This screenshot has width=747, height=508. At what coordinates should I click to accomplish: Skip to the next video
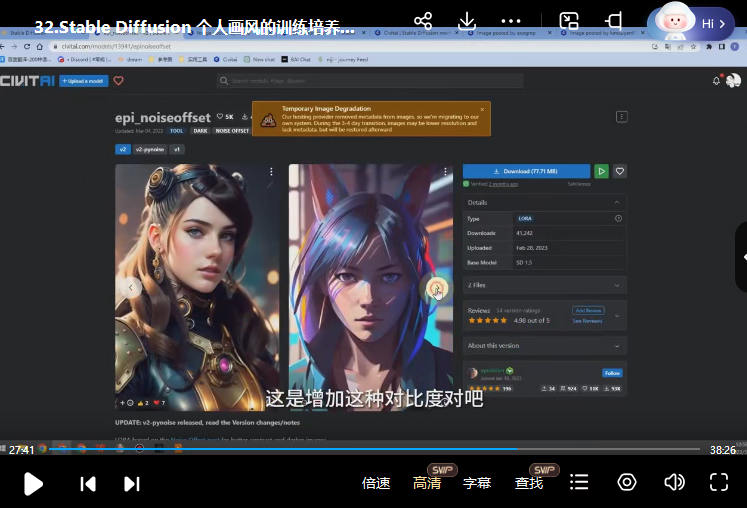pyautogui.click(x=131, y=484)
